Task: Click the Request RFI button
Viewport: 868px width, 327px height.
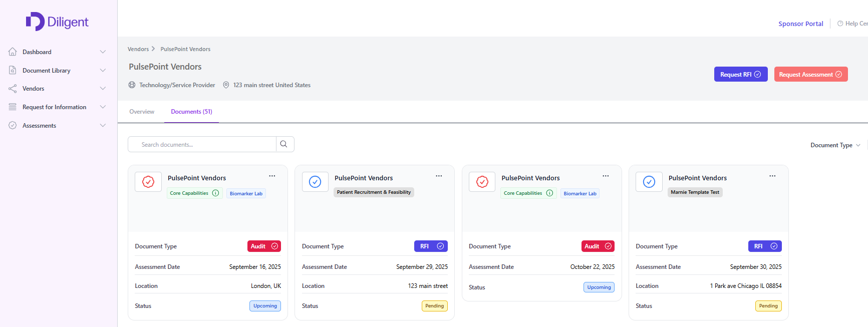Action: [x=741, y=74]
